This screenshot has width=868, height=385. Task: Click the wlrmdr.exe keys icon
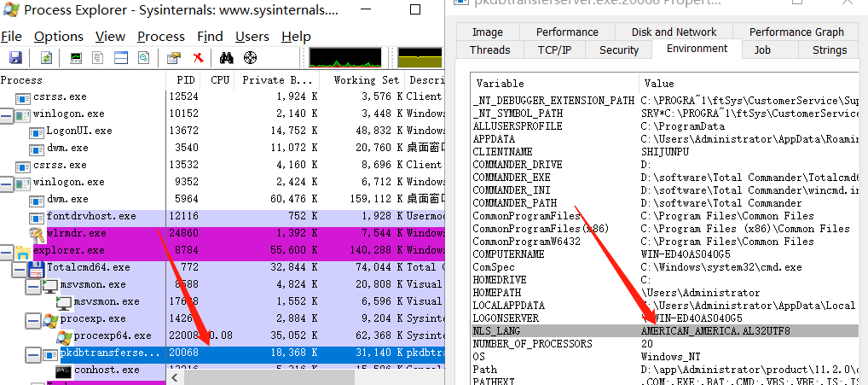click(x=37, y=234)
